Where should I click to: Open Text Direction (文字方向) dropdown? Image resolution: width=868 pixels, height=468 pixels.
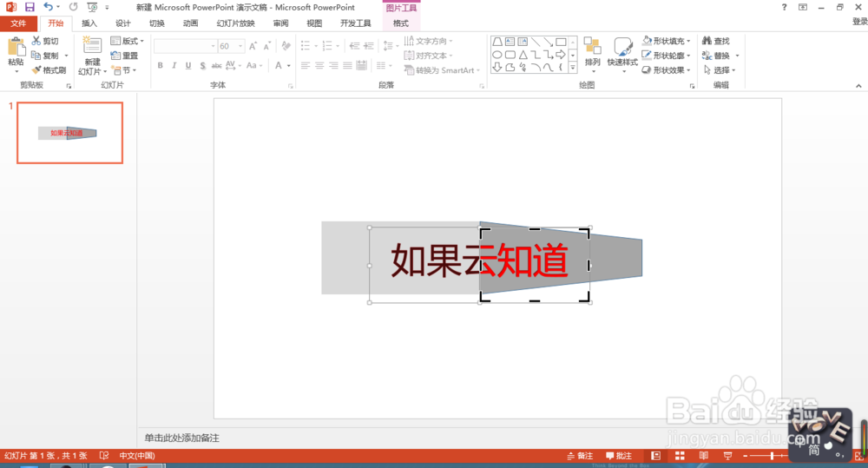(429, 41)
